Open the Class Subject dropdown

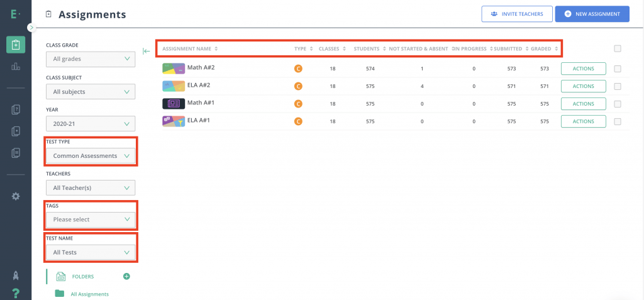pos(91,92)
